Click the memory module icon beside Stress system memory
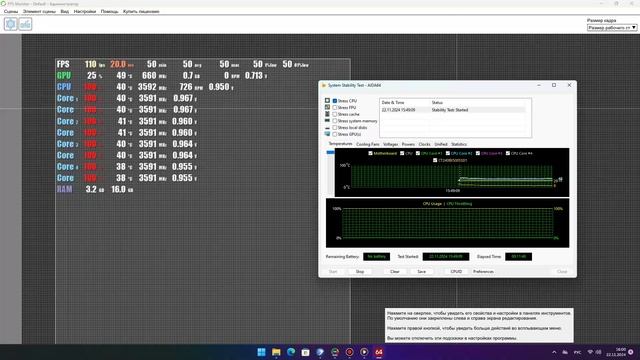This screenshot has width=640, height=360. pos(327,121)
